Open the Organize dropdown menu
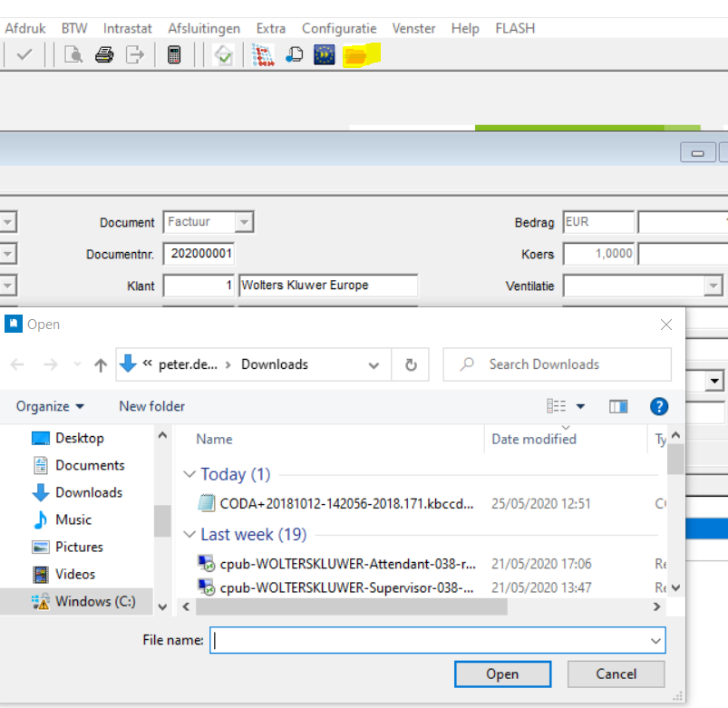The height and width of the screenshot is (708, 728). [50, 406]
